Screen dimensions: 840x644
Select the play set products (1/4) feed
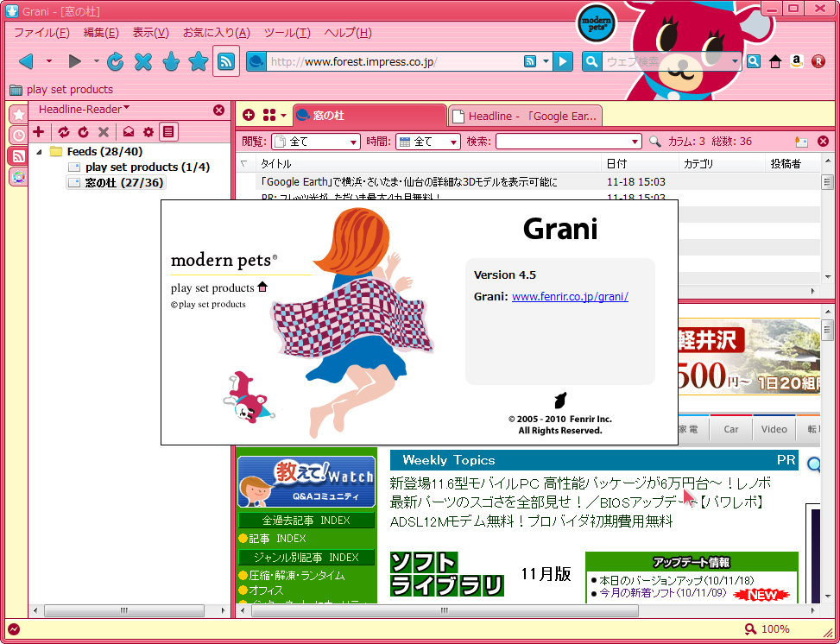tap(141, 167)
